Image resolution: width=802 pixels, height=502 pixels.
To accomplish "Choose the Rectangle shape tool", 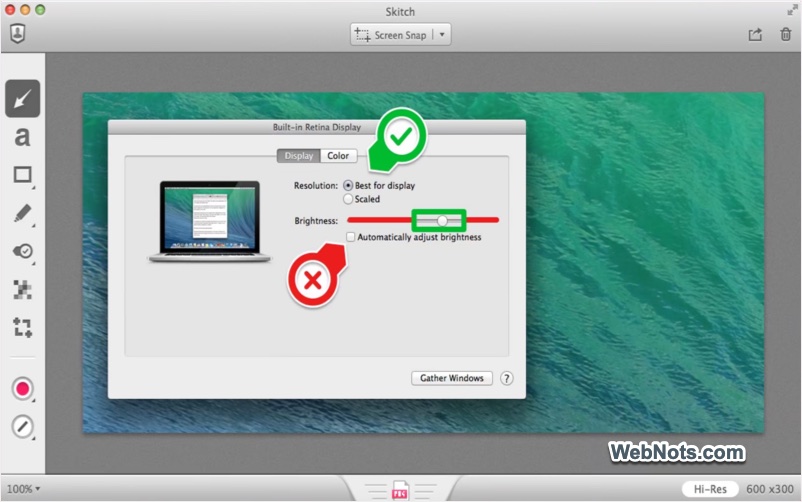I will coord(23,175).
